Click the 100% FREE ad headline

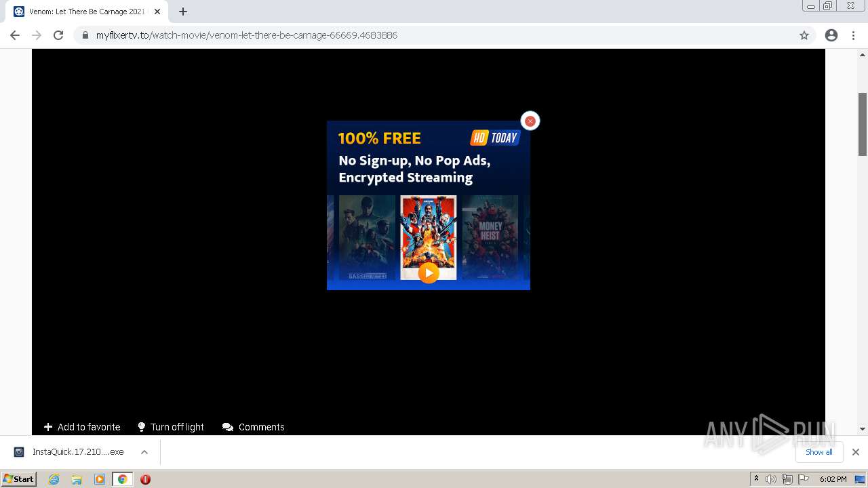coord(379,138)
